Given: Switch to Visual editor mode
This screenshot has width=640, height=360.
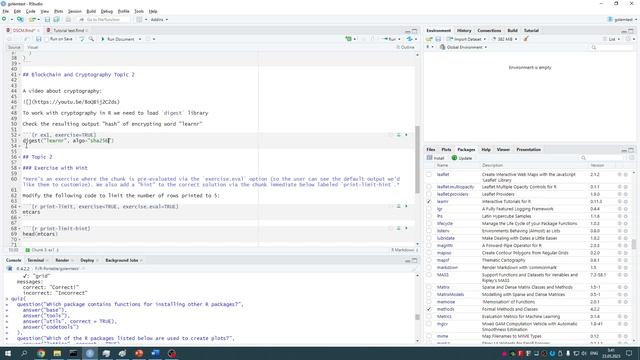Looking at the screenshot, I should pos(33,47).
